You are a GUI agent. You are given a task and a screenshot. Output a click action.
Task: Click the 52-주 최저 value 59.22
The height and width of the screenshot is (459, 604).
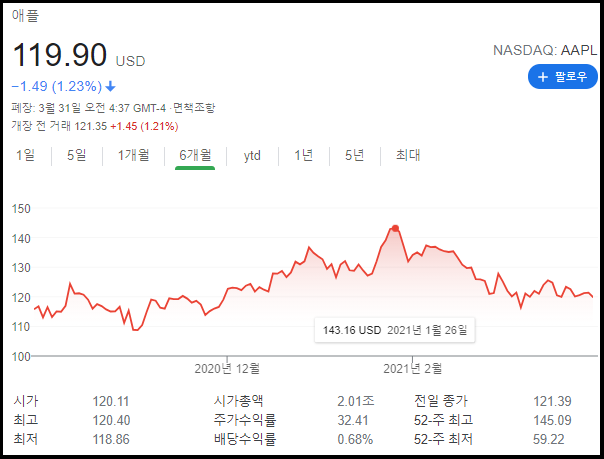(x=549, y=439)
